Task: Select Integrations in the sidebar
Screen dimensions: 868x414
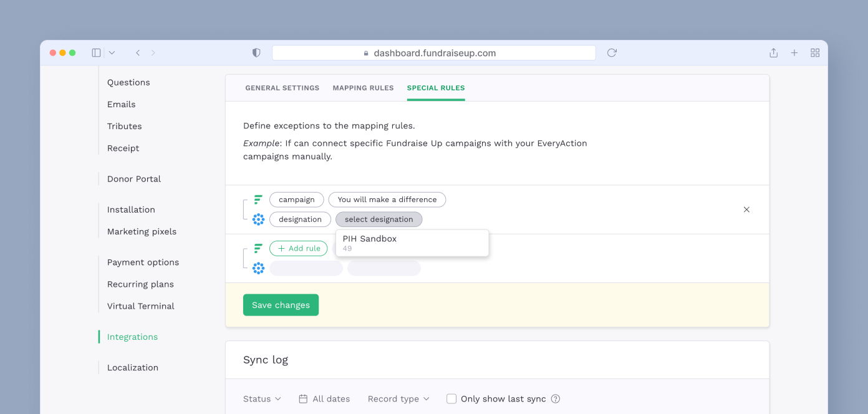Action: pos(132,337)
